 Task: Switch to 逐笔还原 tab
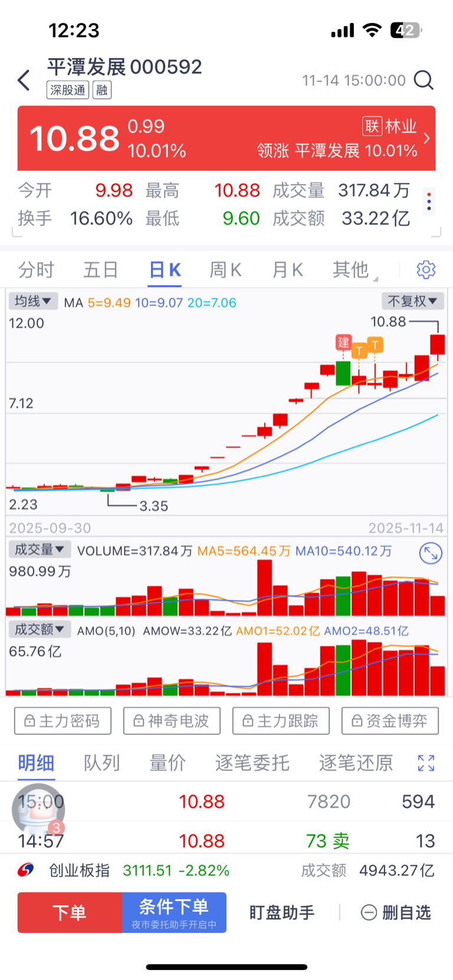356,763
